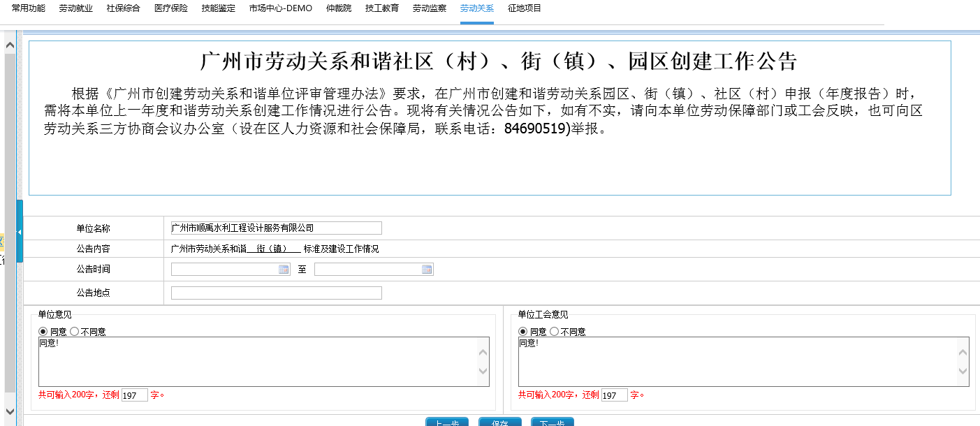The height and width of the screenshot is (426, 980).
Task: Go to the 医疗保险 tab
Action: pyautogui.click(x=171, y=8)
